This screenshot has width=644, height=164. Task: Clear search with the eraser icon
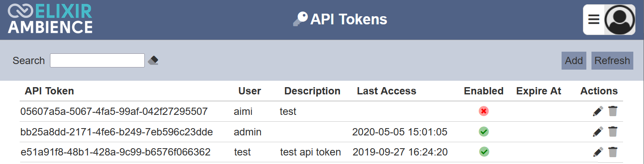153,60
